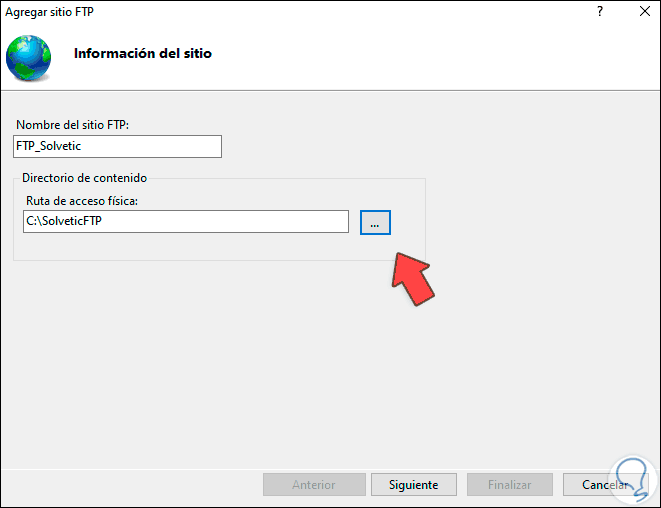Image resolution: width=661 pixels, height=508 pixels.
Task: Click the 'Información del sitio' heading
Action: [x=143, y=53]
